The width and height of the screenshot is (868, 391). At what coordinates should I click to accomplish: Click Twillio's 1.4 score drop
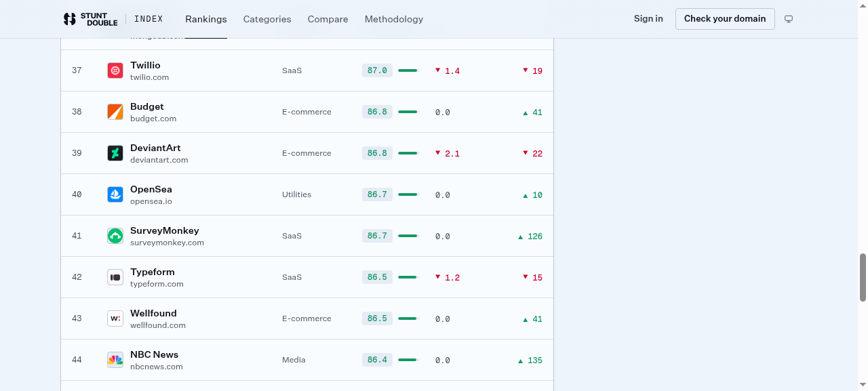tap(448, 70)
